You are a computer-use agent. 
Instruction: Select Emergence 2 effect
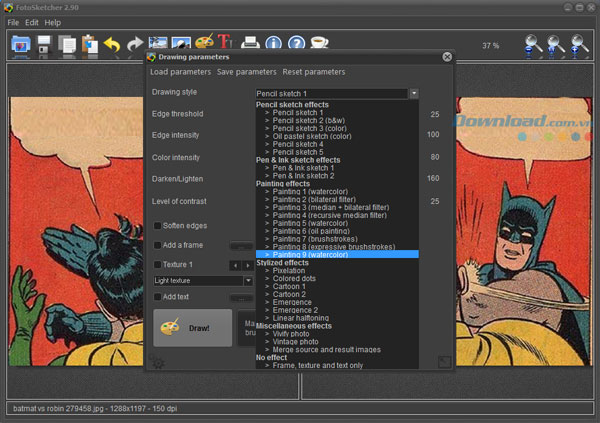click(337, 310)
